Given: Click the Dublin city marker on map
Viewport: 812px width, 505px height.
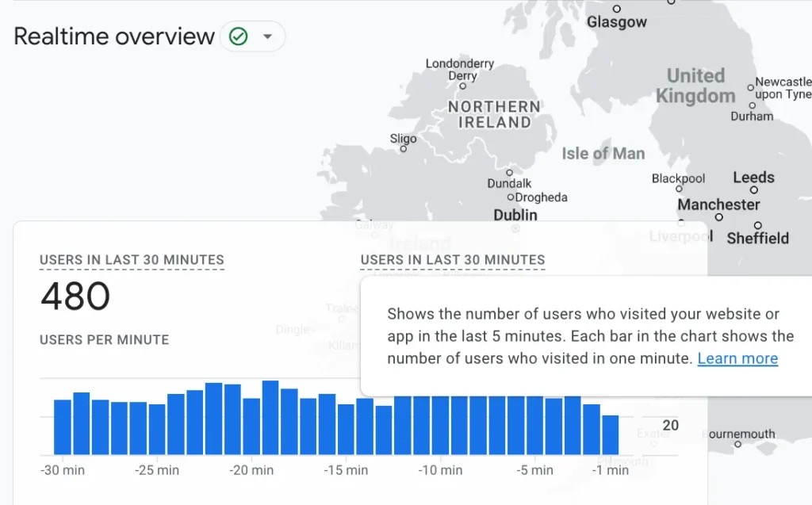Looking at the screenshot, I should (515, 228).
